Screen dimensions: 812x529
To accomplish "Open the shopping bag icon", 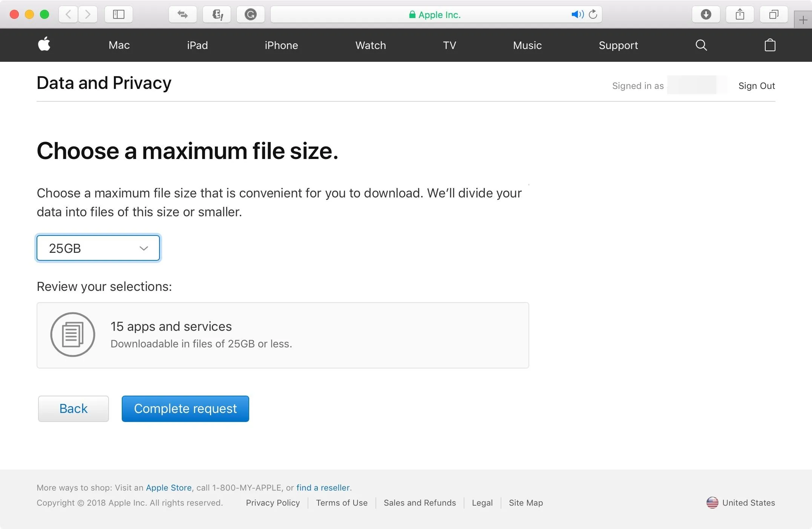I will click(x=770, y=45).
